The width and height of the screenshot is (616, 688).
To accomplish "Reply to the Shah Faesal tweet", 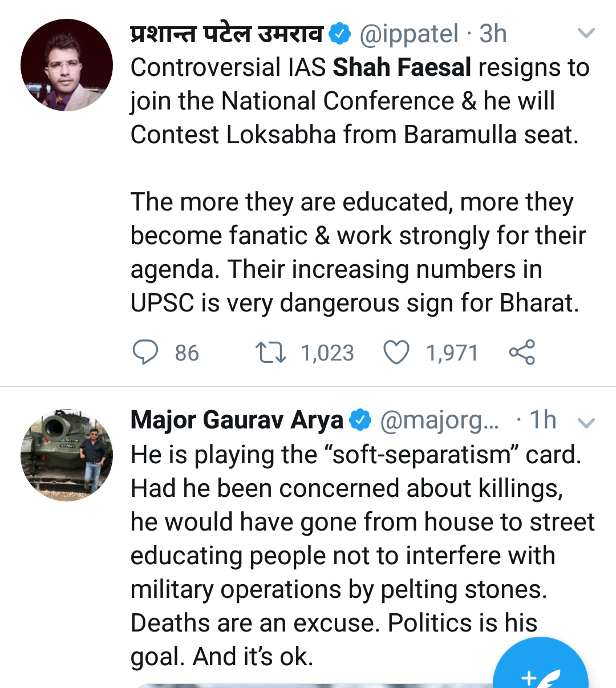I will click(145, 352).
